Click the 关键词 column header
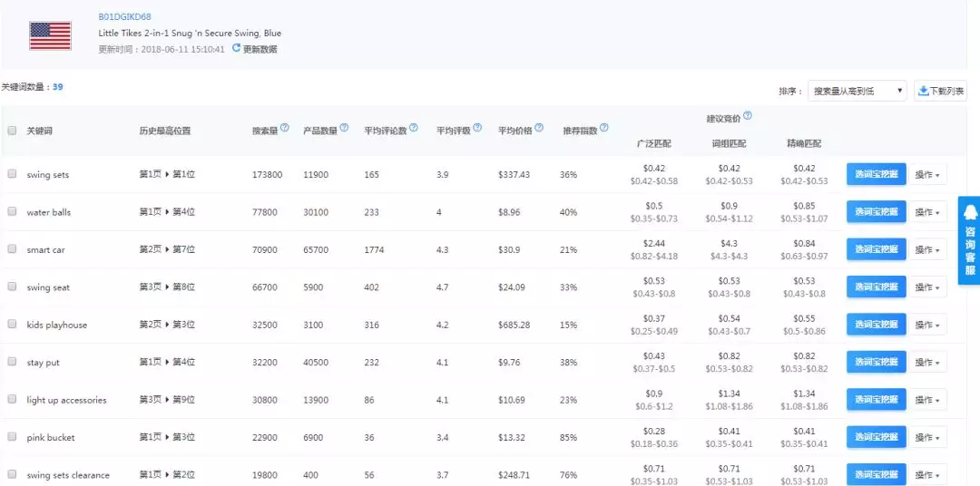The image size is (980, 486). [x=39, y=131]
